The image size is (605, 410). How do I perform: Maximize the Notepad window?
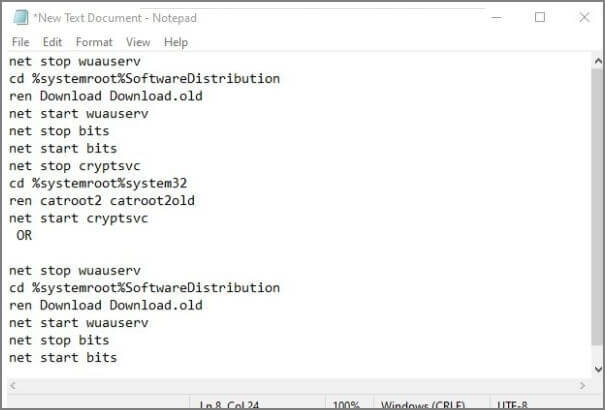540,17
